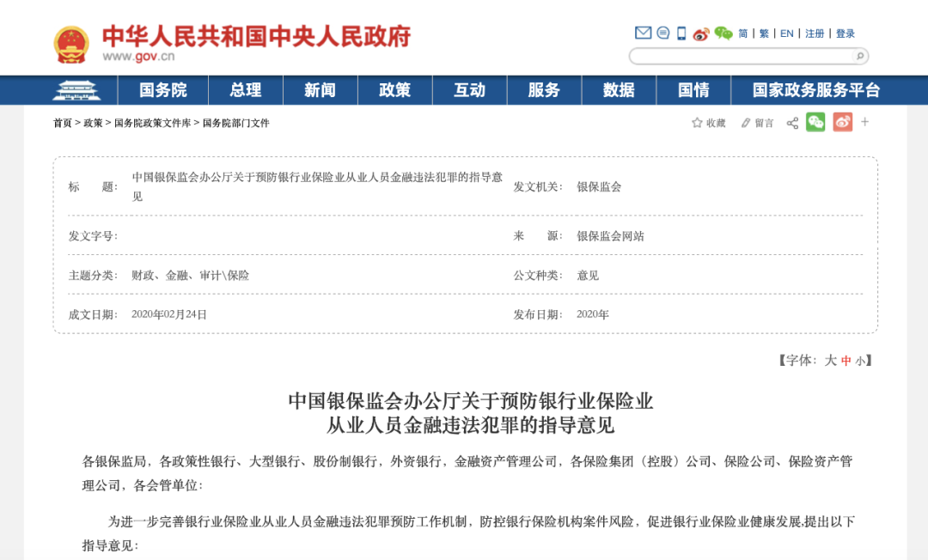Open the email envelope icon in header
The image size is (928, 560).
[x=643, y=33]
